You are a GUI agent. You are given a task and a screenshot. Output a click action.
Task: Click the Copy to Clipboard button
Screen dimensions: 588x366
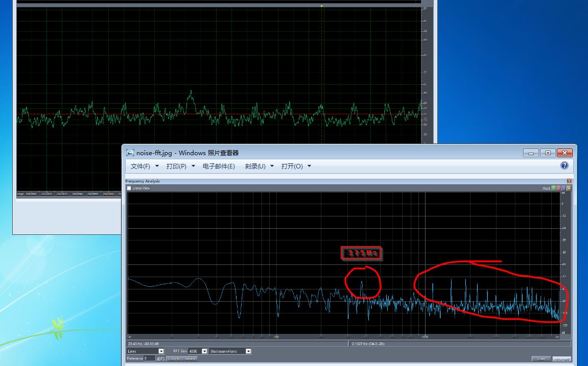tap(182, 358)
